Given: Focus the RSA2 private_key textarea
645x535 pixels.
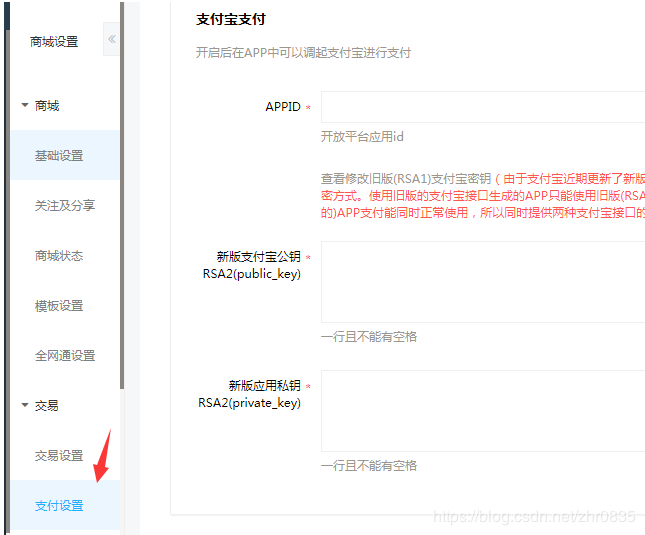Looking at the screenshot, I should point(483,411).
